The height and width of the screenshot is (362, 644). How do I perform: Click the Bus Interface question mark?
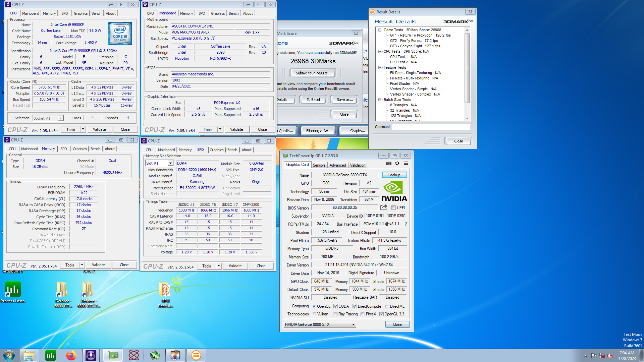pyautogui.click(x=406, y=224)
